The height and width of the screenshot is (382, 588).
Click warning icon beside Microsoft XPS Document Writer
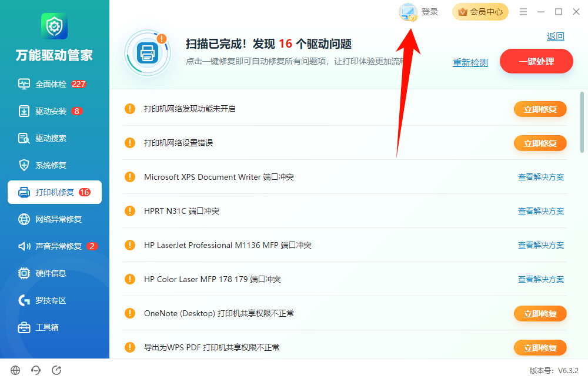click(130, 177)
